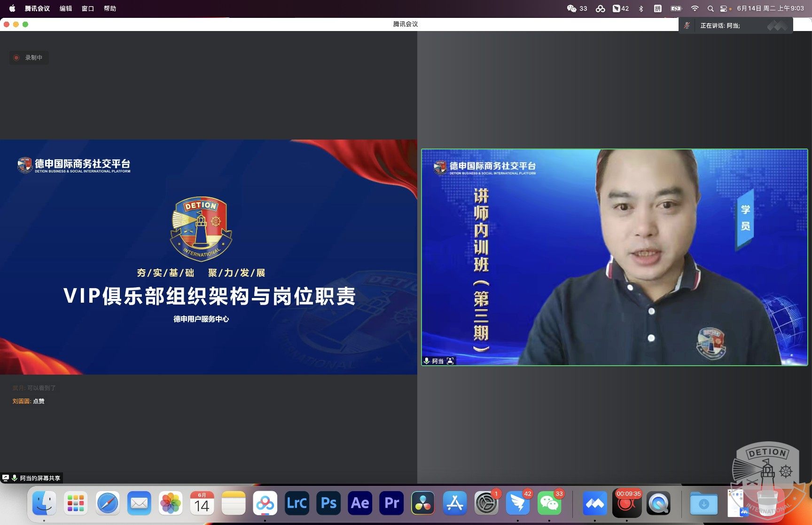Click the date and time display
Viewport: 812px width, 525px height.
tap(770, 8)
